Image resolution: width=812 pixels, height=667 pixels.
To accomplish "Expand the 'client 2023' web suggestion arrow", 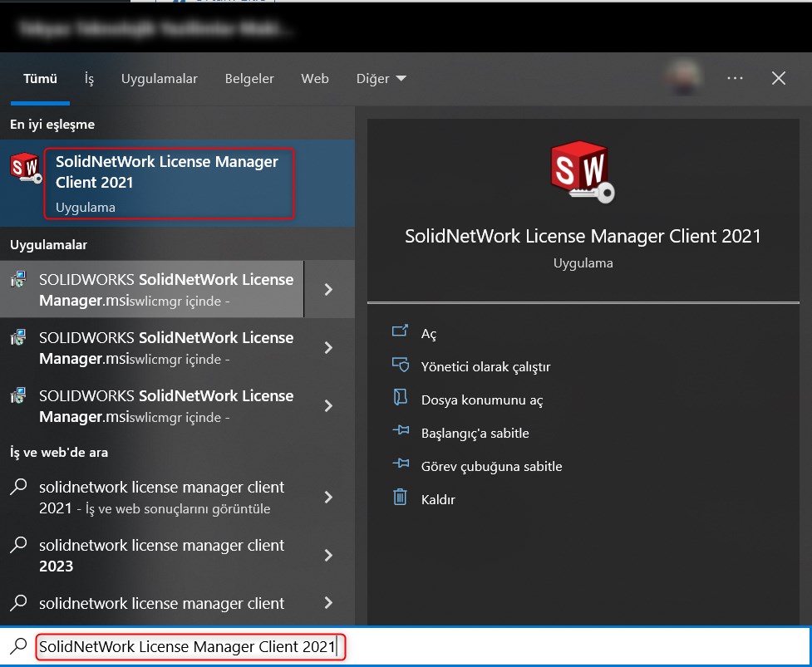I will (x=328, y=555).
